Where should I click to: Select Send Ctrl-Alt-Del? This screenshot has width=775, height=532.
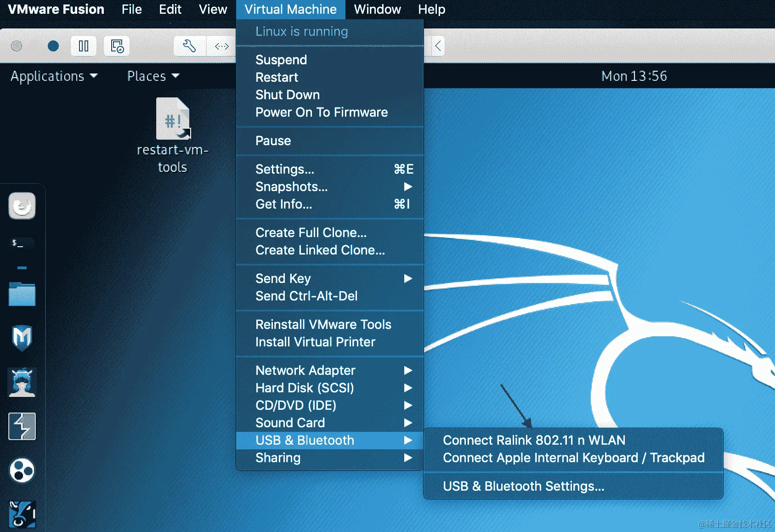tap(329, 296)
